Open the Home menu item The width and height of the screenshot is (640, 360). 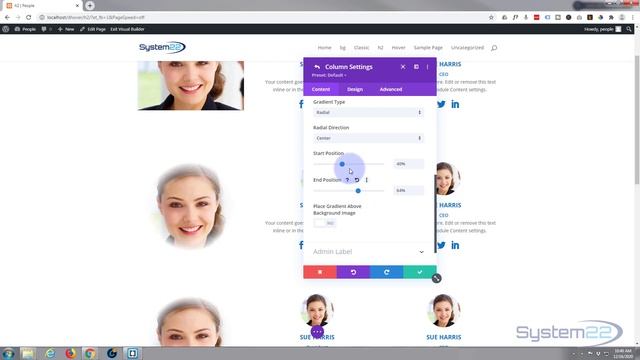pyautogui.click(x=324, y=48)
